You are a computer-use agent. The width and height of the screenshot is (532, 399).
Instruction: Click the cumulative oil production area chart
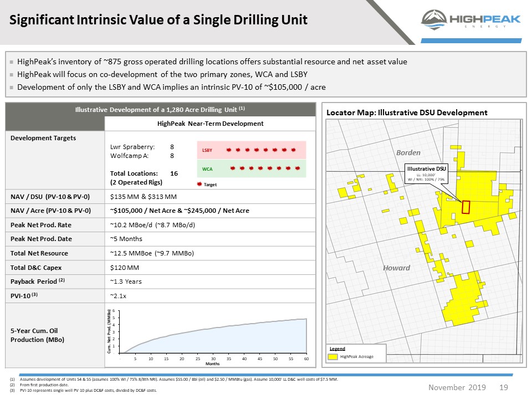pos(213,336)
